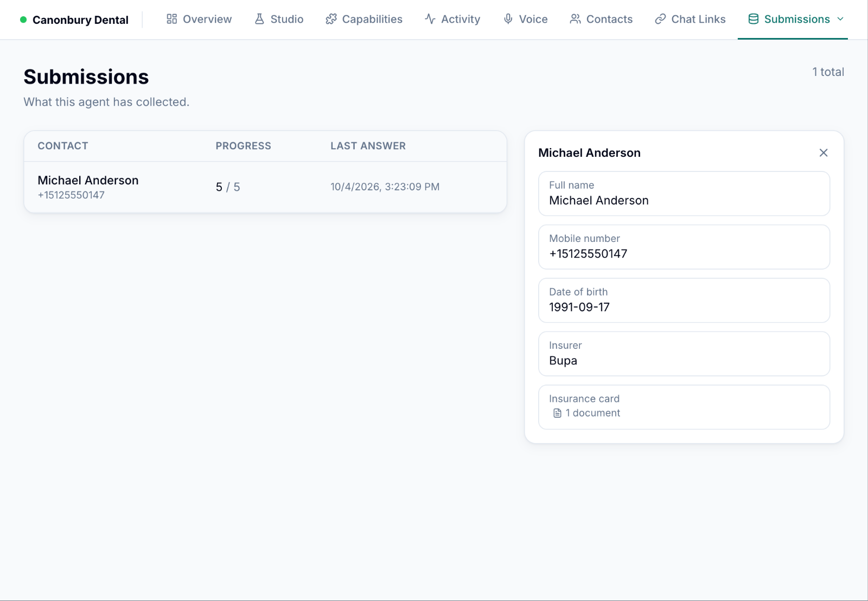Switch to the Capabilities tab
The image size is (868, 601).
[x=364, y=19]
